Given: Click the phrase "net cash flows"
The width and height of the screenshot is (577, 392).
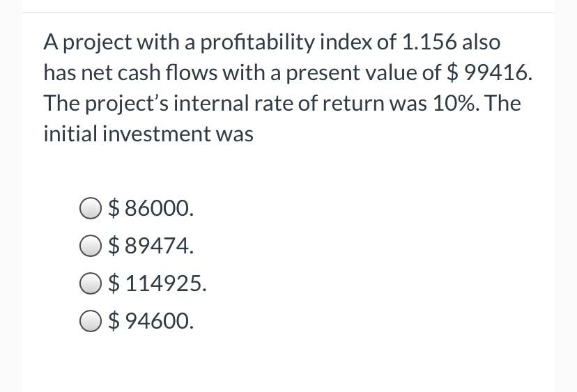Looking at the screenshot, I should (x=149, y=72).
